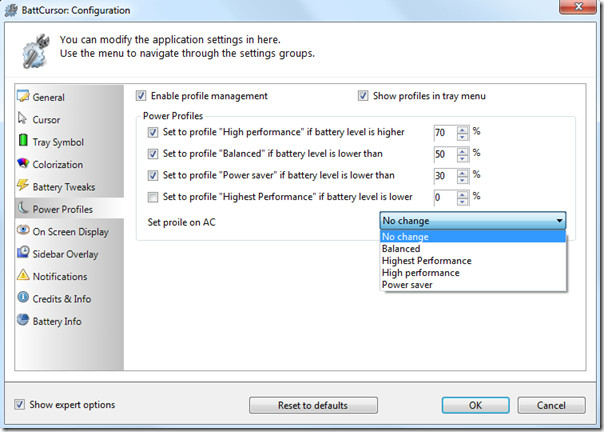Viewport: 604px width, 432px height.
Task: Increase the Balanced threshold percent
Action: 462,151
